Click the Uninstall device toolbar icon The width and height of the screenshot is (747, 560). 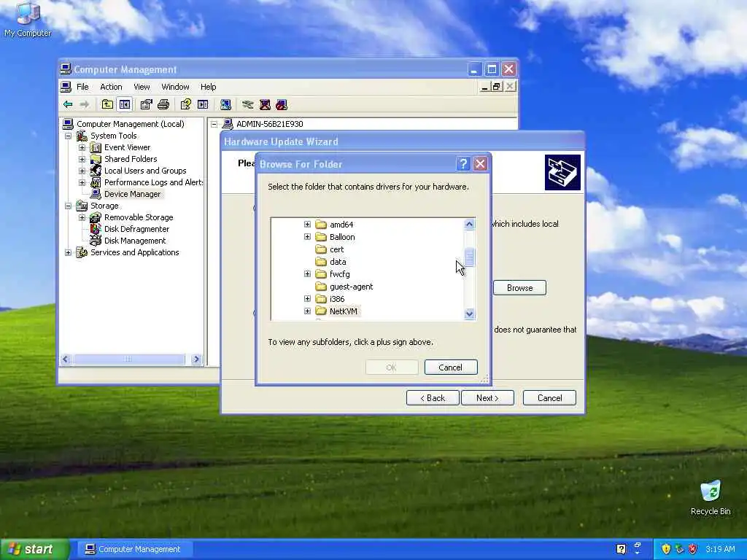265,104
